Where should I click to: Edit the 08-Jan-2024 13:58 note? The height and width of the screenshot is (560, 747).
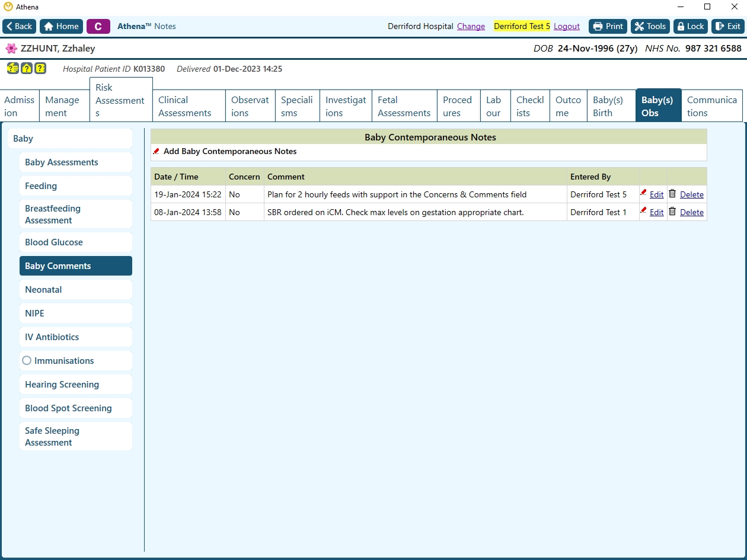tap(656, 212)
